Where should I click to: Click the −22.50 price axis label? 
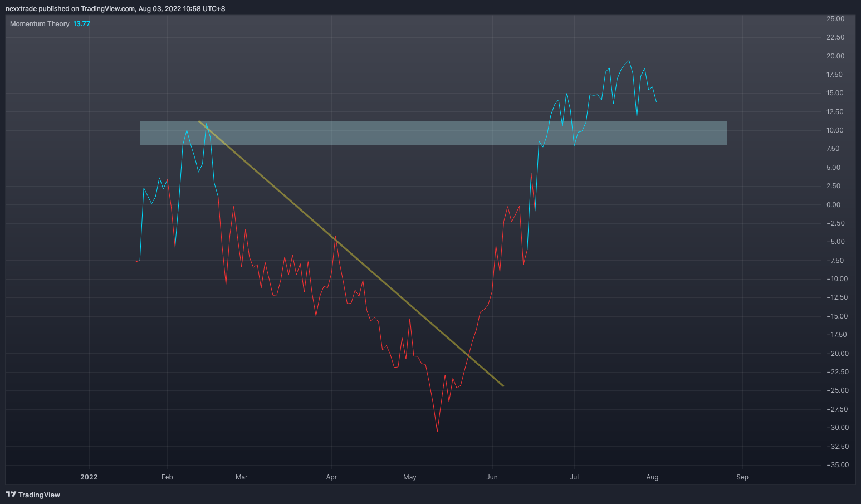pos(838,372)
